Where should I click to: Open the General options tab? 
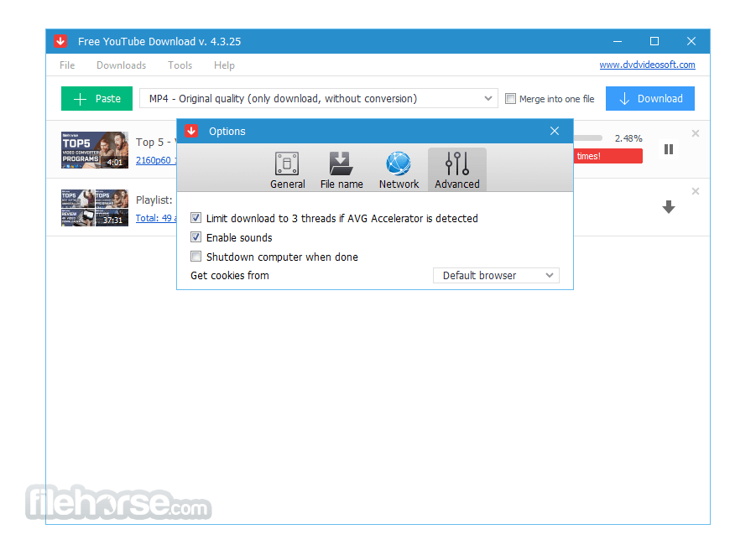point(287,170)
